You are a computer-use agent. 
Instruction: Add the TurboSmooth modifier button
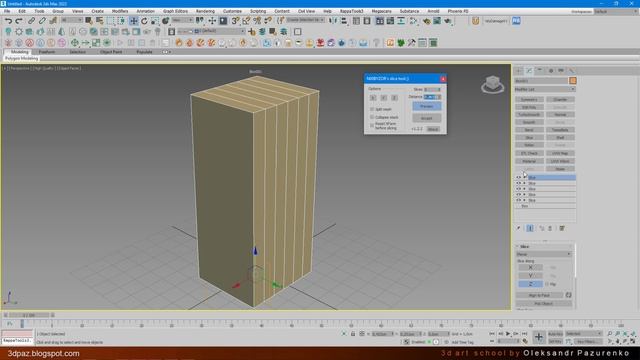click(529, 115)
